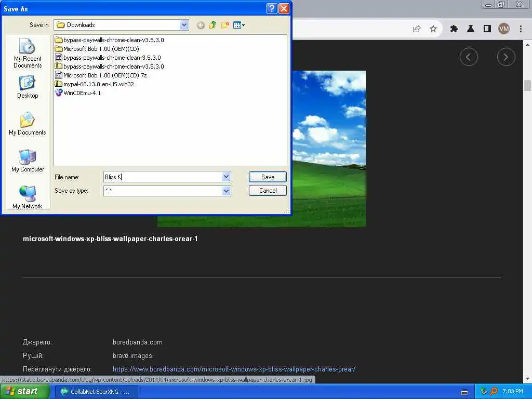532x399 pixels.
Task: Select the Microsoft Bob 1.00 (OEM)(CD) folder
Action: pos(97,49)
